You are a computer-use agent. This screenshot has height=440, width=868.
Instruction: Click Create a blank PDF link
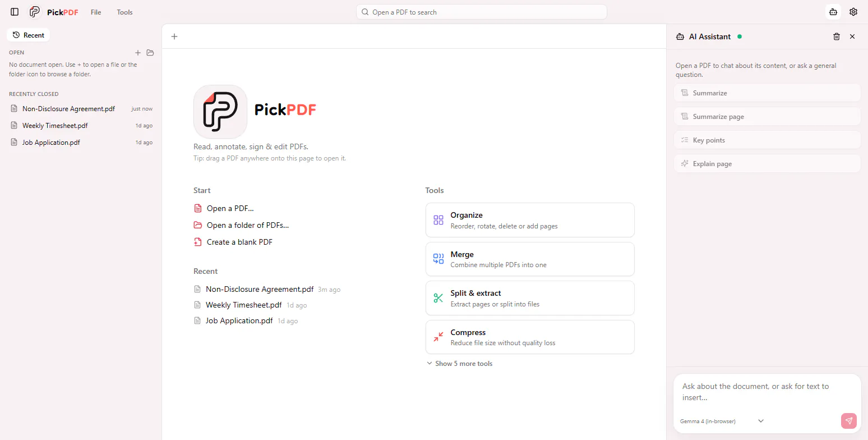[233, 242]
